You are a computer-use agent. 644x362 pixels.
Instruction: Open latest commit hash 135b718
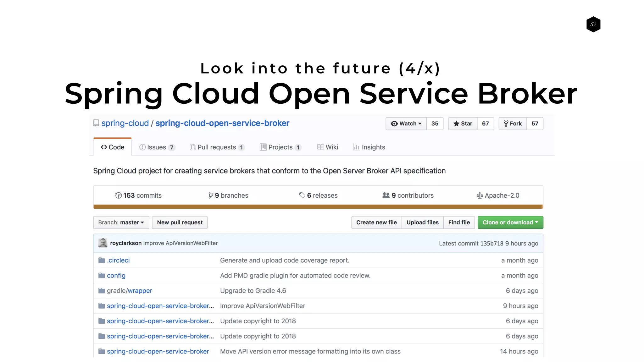click(x=492, y=244)
